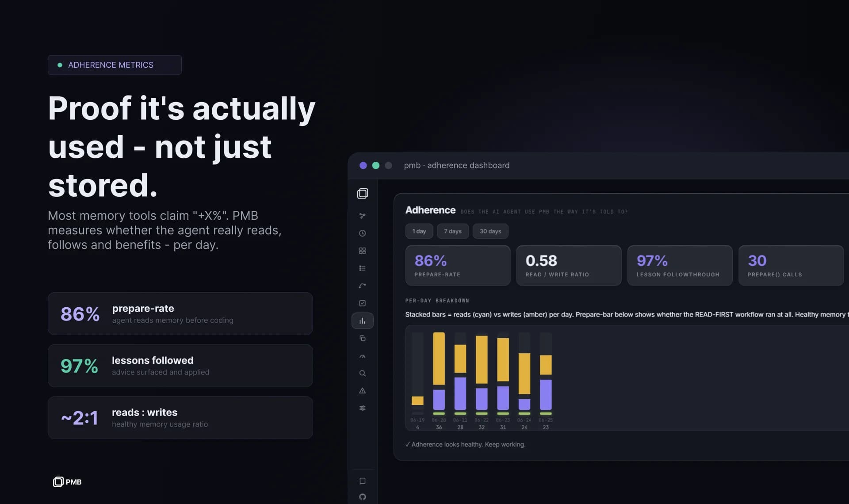Screen dimensions: 849x504
Task: Click the gauge icon in the sidebar
Action: (363, 356)
